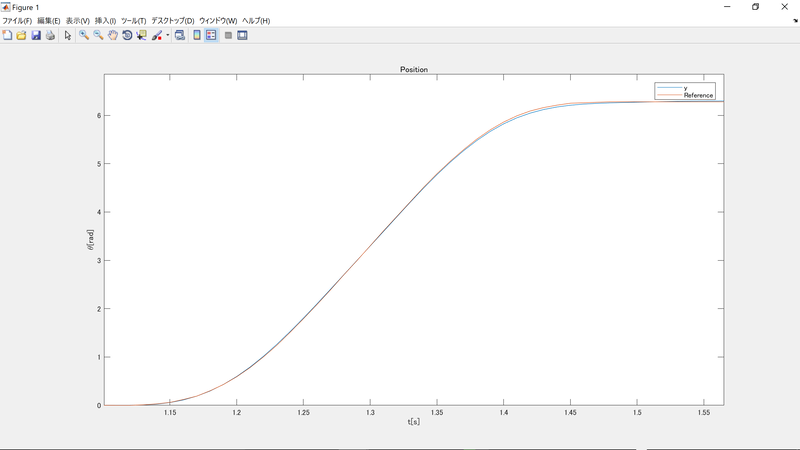
Task: Click the x-axis tick label 1.15
Action: 170,413
